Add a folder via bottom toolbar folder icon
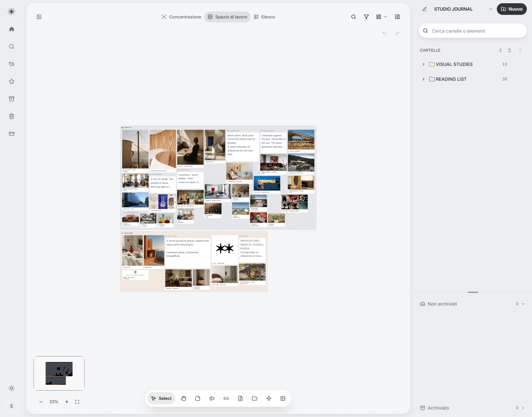 tap(255, 398)
